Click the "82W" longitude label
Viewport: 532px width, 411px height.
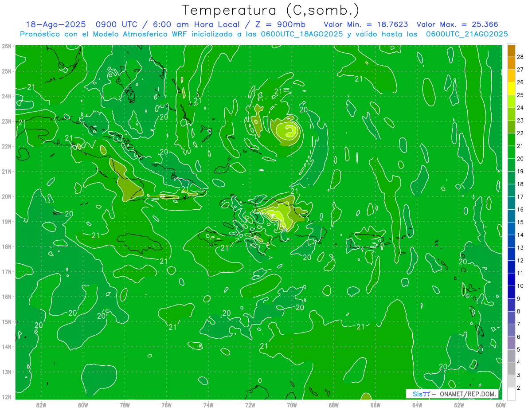pos(41,405)
